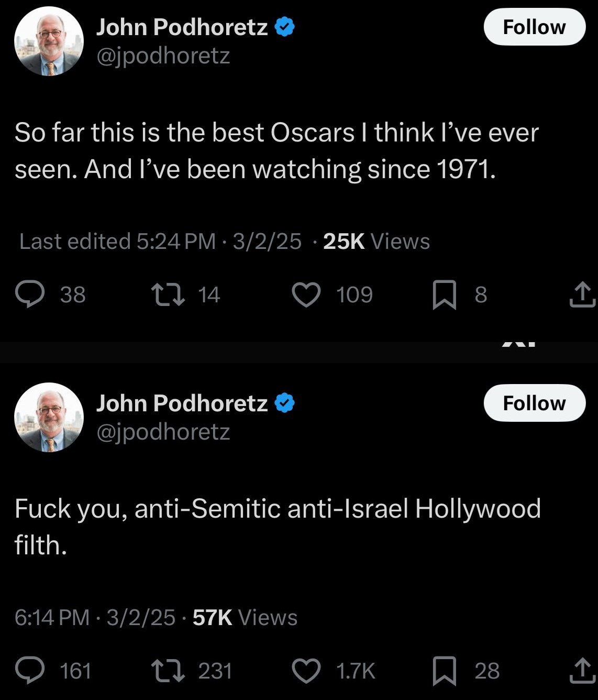Open replies on the 6:14 PM tweet
The width and height of the screenshot is (598, 700).
31,671
